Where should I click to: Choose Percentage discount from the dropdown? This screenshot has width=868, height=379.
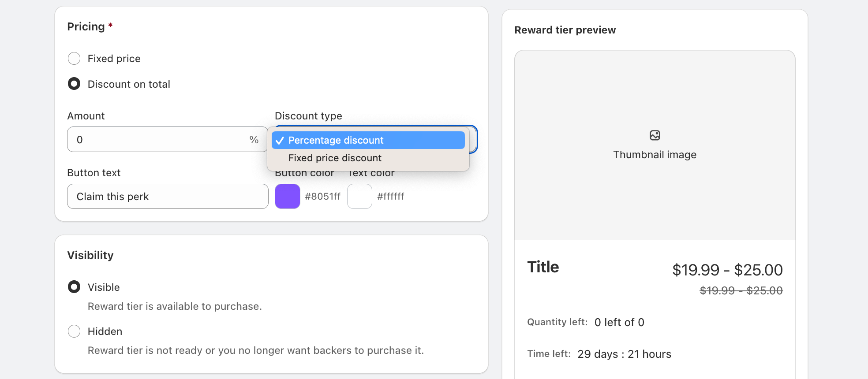tap(368, 140)
